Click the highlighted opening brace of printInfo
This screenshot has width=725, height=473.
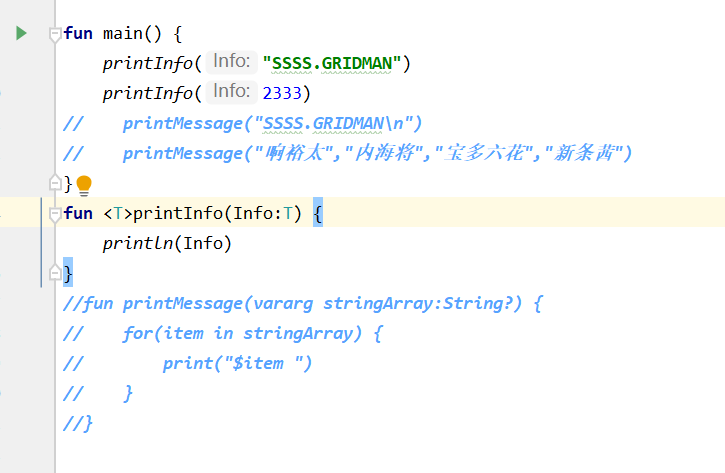[318, 213]
